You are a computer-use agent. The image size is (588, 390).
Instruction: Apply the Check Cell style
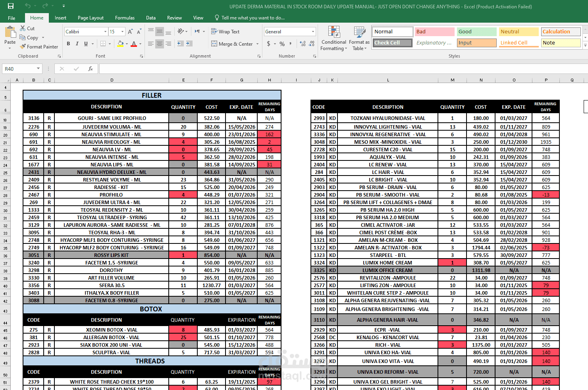[393, 43]
